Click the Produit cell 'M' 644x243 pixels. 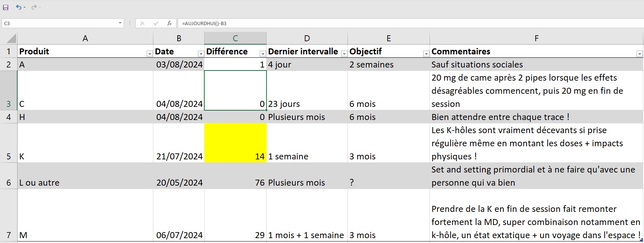(x=85, y=215)
